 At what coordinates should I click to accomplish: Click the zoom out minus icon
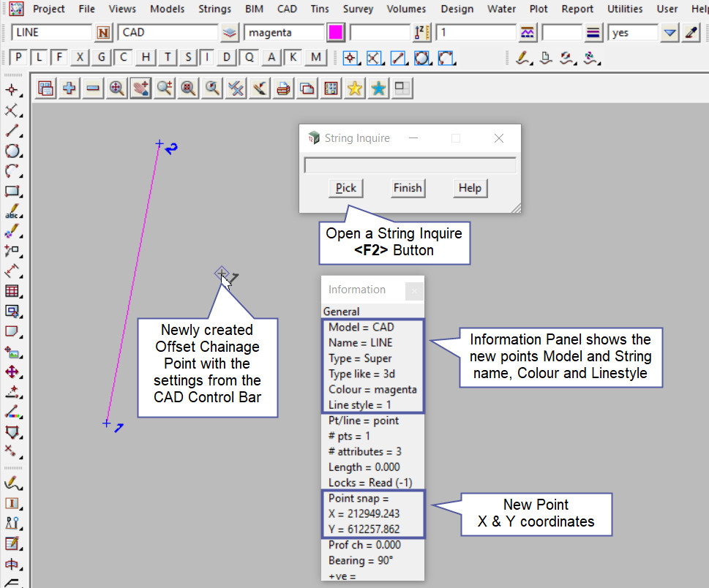point(93,88)
